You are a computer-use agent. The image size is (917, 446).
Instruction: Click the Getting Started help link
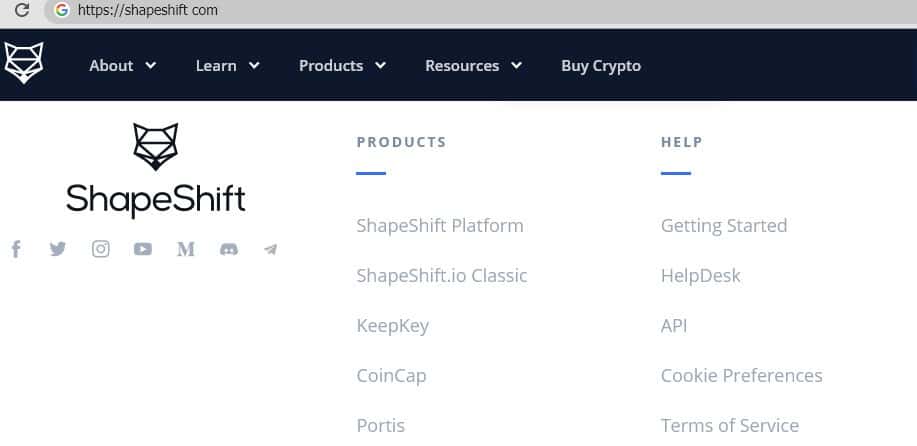point(724,226)
